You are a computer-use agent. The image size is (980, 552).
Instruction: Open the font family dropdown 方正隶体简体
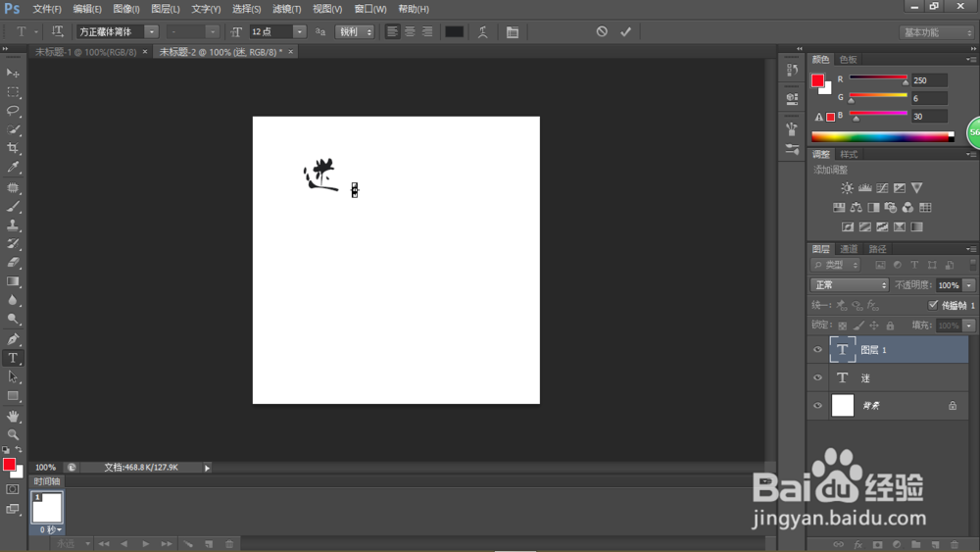[x=151, y=31]
